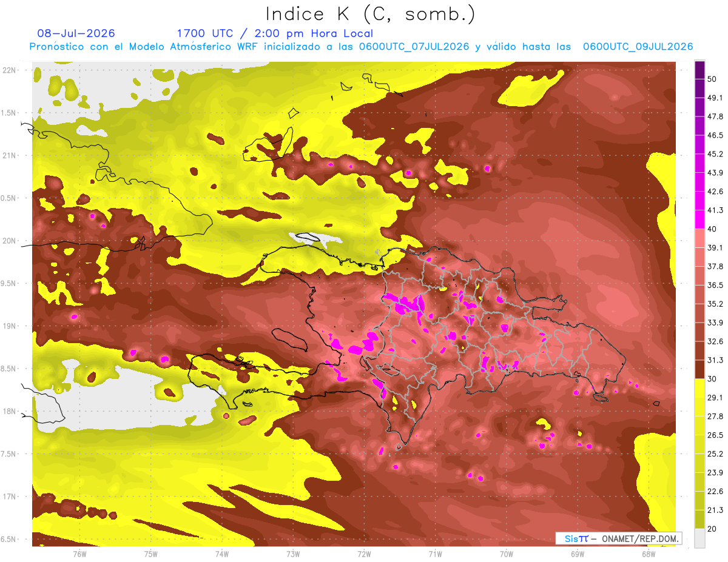Click the '27.8' color scale value
Screen dimensions: 728x562
[715, 416]
